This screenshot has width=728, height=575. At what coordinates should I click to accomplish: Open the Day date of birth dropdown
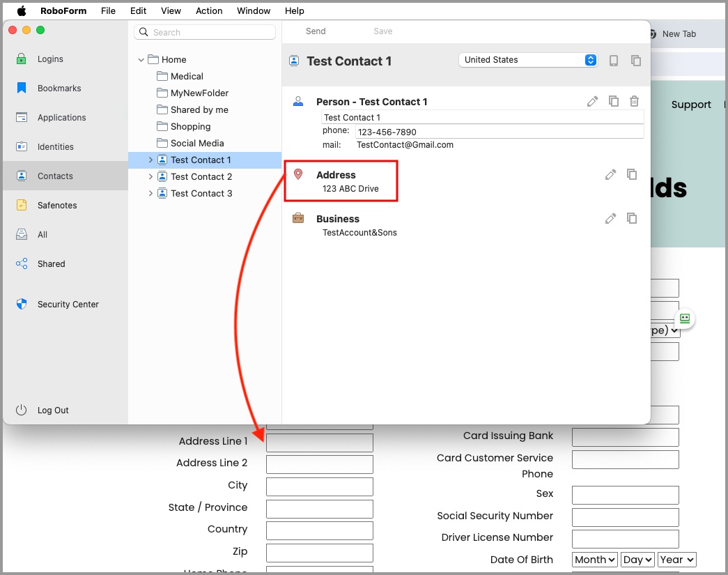point(637,560)
